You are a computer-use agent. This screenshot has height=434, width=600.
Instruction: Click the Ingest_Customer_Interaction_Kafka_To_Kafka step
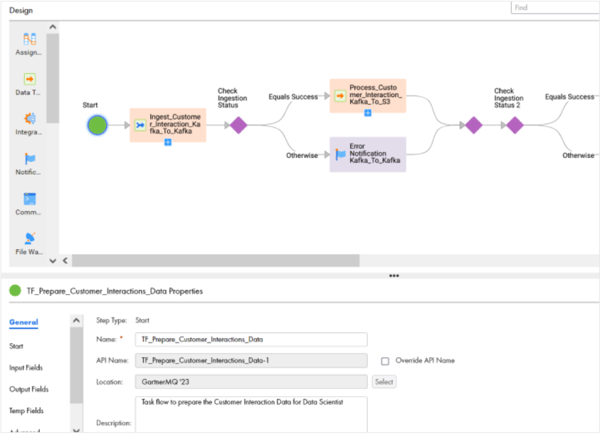pos(168,125)
